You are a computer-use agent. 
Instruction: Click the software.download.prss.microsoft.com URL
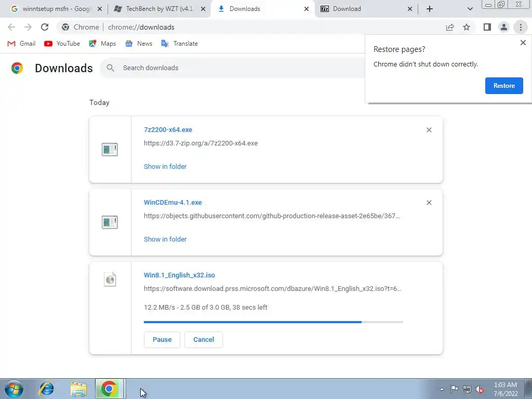click(272, 289)
